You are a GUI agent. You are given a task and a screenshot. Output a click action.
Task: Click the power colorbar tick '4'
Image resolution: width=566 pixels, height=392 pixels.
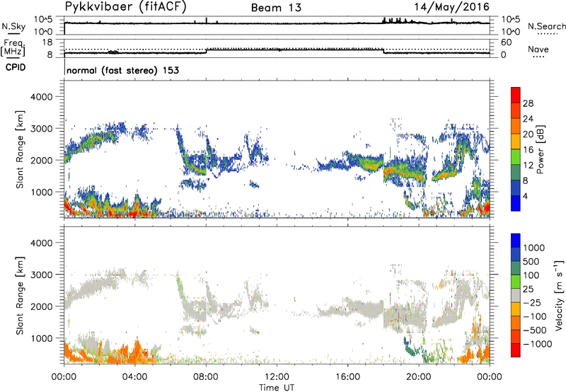pyautogui.click(x=525, y=196)
